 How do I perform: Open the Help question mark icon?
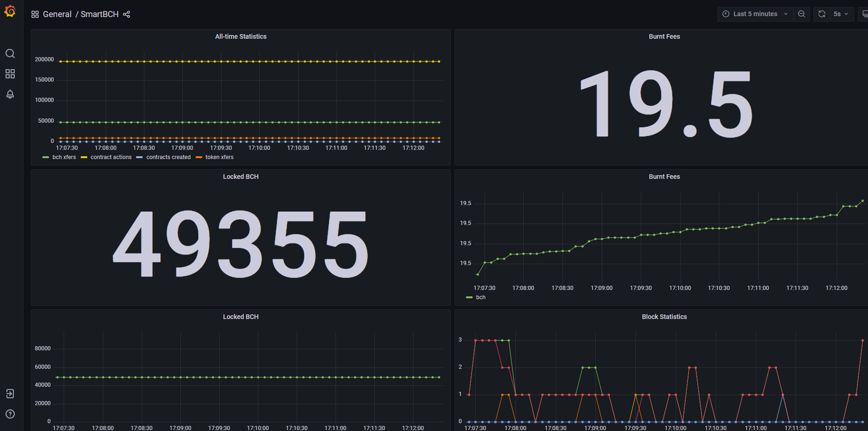10,414
